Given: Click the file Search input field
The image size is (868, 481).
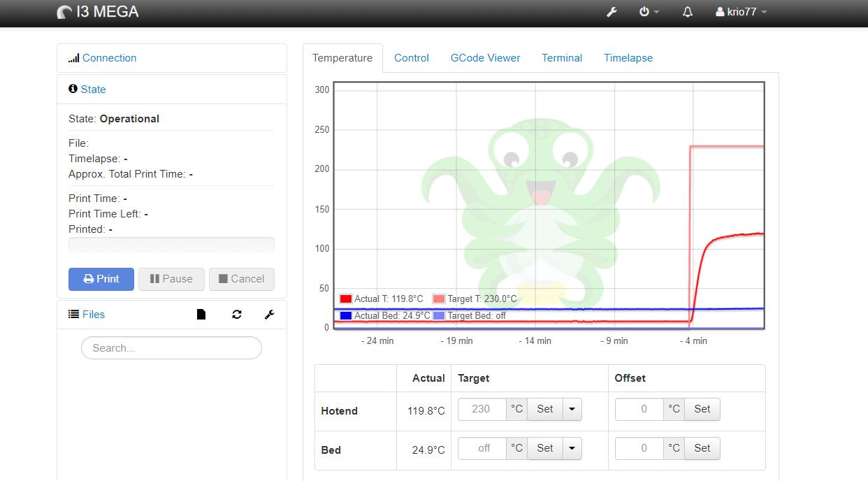Looking at the screenshot, I should point(171,348).
